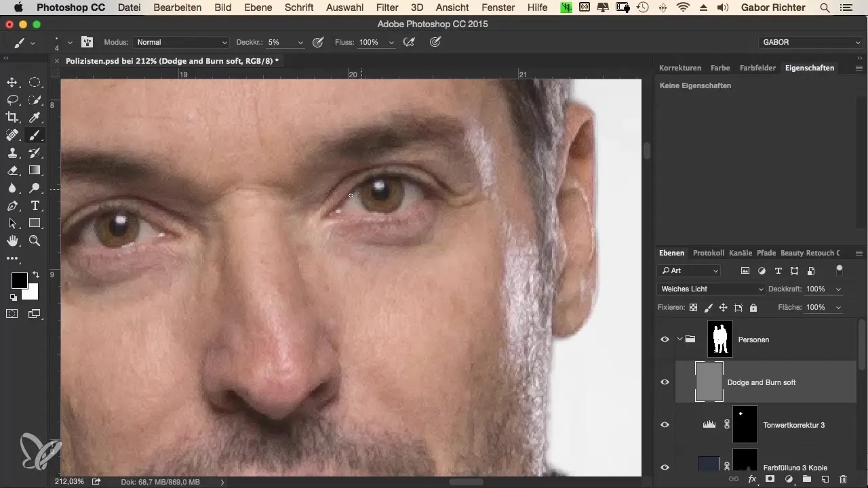
Task: Open the layer Deckkraft dropdown arrow
Action: click(839, 289)
